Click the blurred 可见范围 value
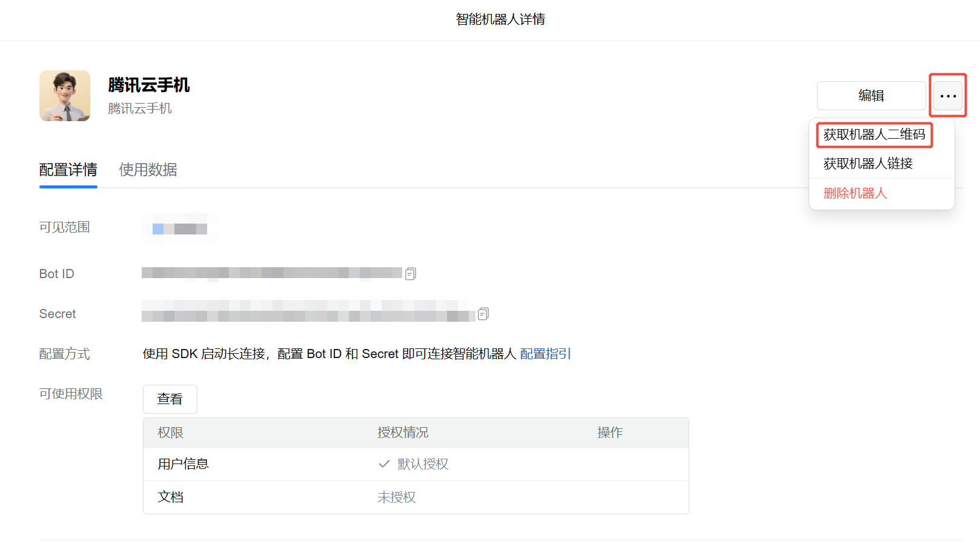 pos(180,228)
